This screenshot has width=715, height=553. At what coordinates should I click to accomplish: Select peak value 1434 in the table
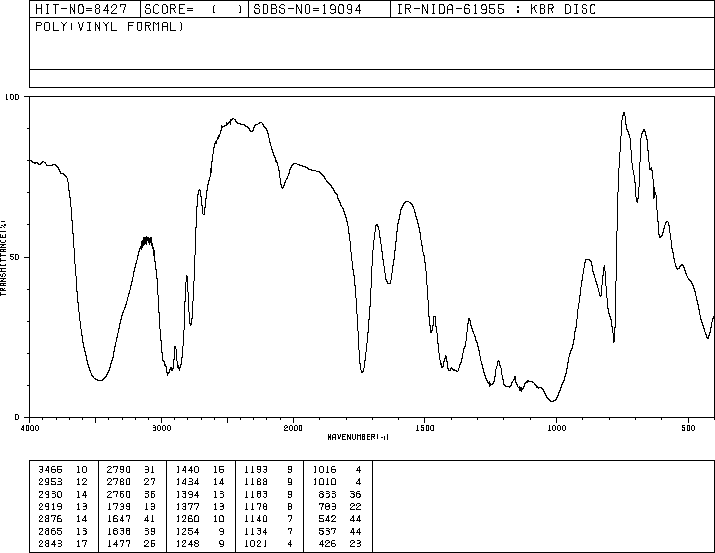coord(187,482)
